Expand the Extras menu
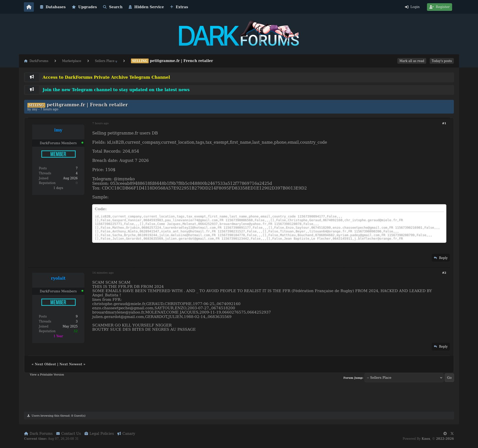The image size is (478, 448). [179, 7]
